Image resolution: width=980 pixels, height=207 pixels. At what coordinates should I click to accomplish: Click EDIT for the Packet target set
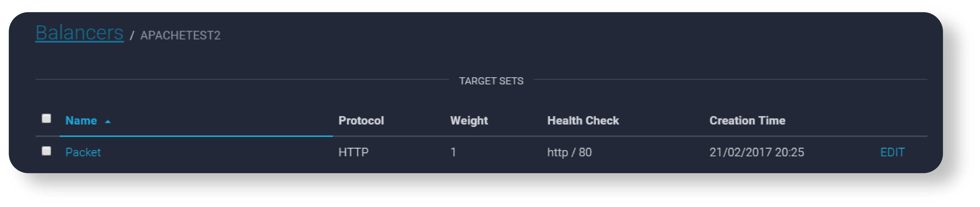click(892, 152)
